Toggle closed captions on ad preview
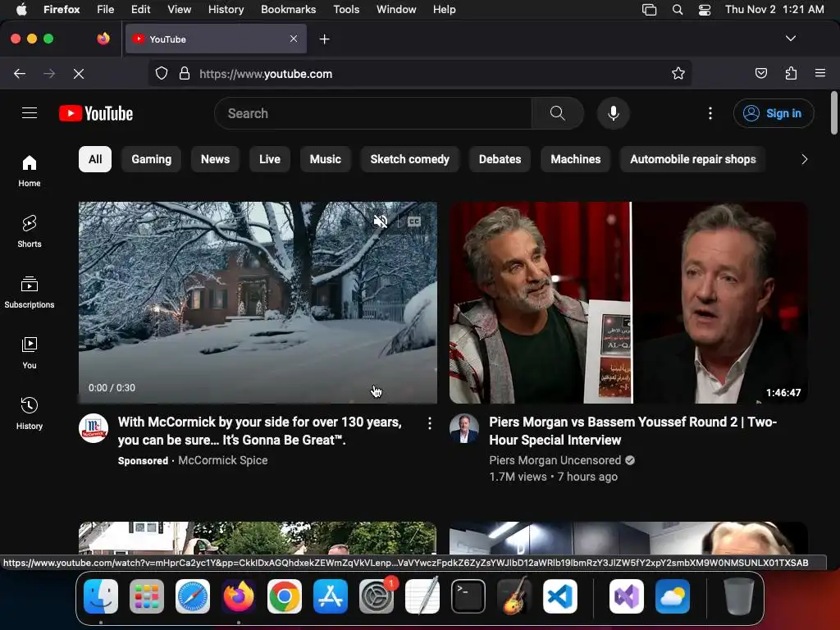 [414, 221]
